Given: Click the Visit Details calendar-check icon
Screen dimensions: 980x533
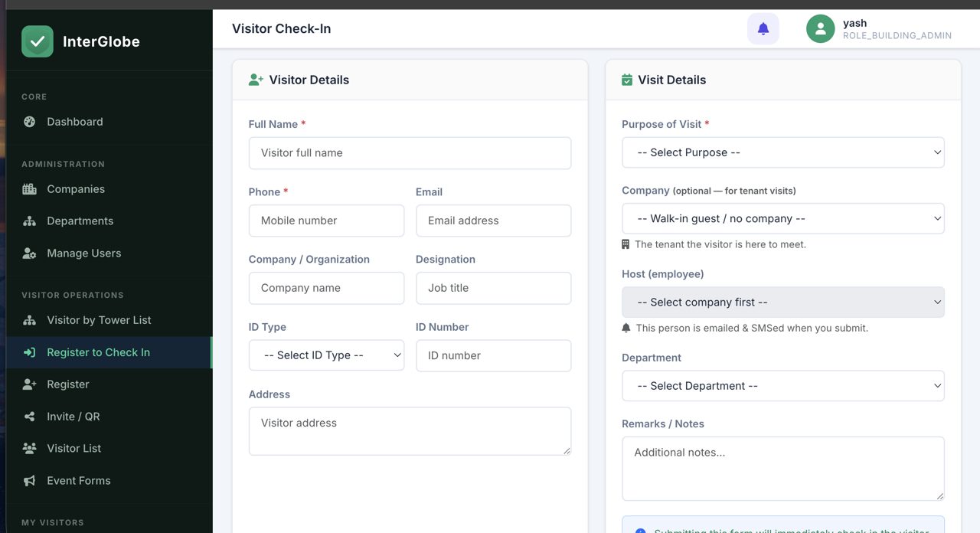Looking at the screenshot, I should [627, 80].
